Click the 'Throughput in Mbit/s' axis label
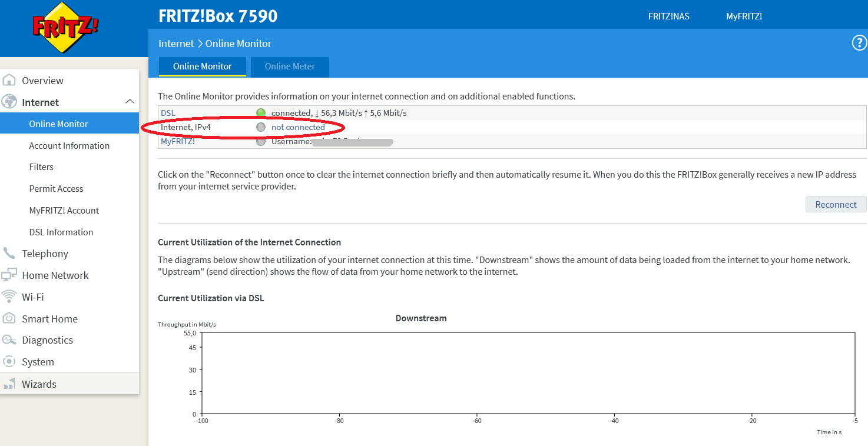 pyautogui.click(x=187, y=325)
